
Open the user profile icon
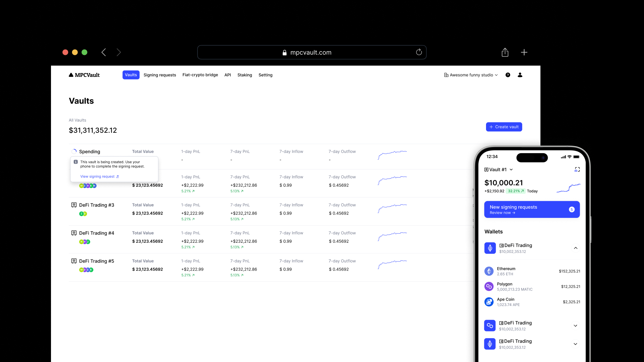(520, 75)
